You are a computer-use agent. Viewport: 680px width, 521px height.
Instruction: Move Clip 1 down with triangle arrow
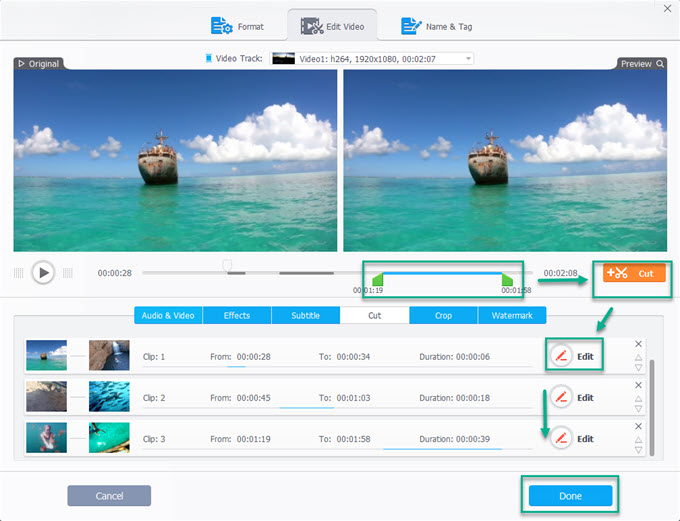click(638, 367)
